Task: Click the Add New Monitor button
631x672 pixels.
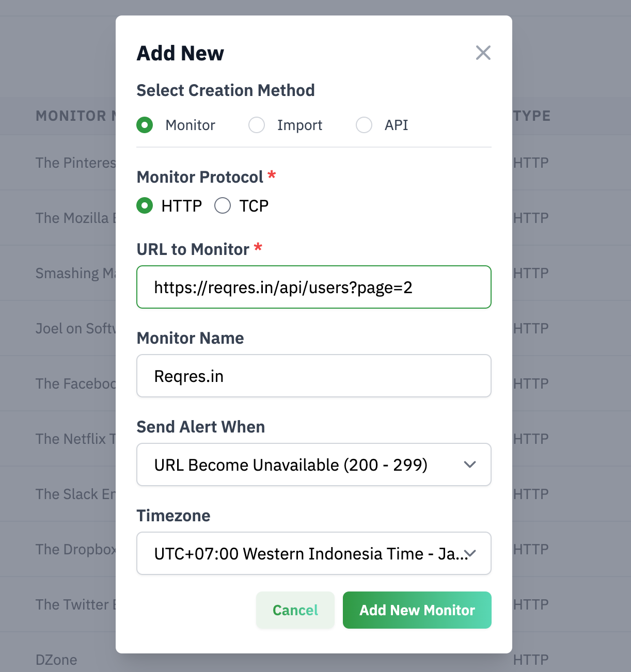Action: pos(417,610)
